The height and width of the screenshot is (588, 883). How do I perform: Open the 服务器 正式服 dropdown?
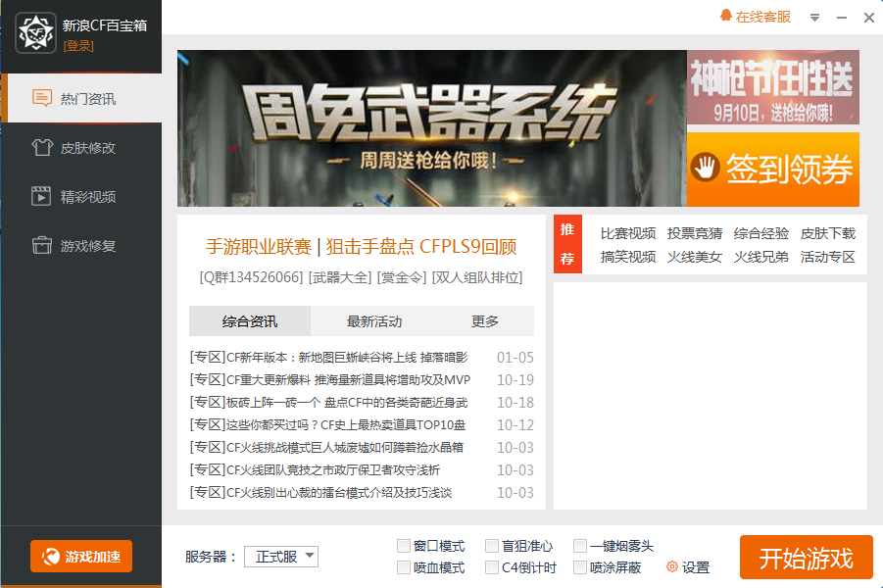tap(281, 556)
